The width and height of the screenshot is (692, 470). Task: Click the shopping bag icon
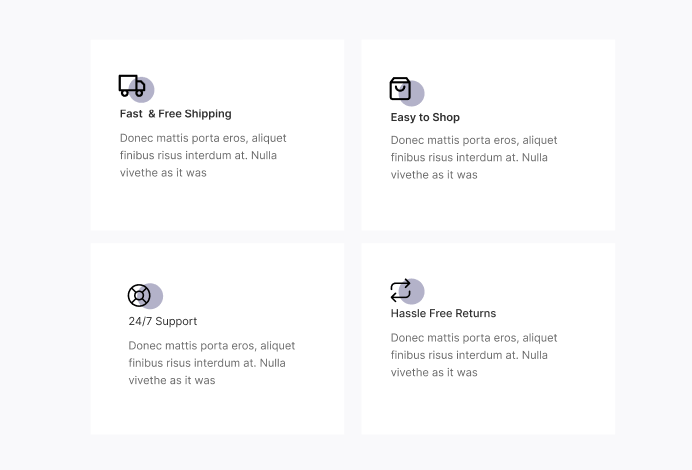[399, 89]
